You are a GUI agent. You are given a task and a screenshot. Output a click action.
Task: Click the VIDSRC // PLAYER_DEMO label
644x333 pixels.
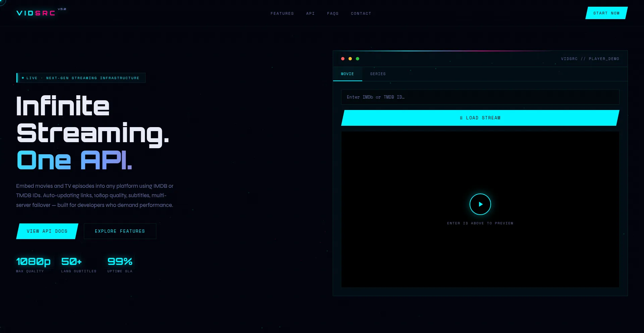click(x=590, y=59)
